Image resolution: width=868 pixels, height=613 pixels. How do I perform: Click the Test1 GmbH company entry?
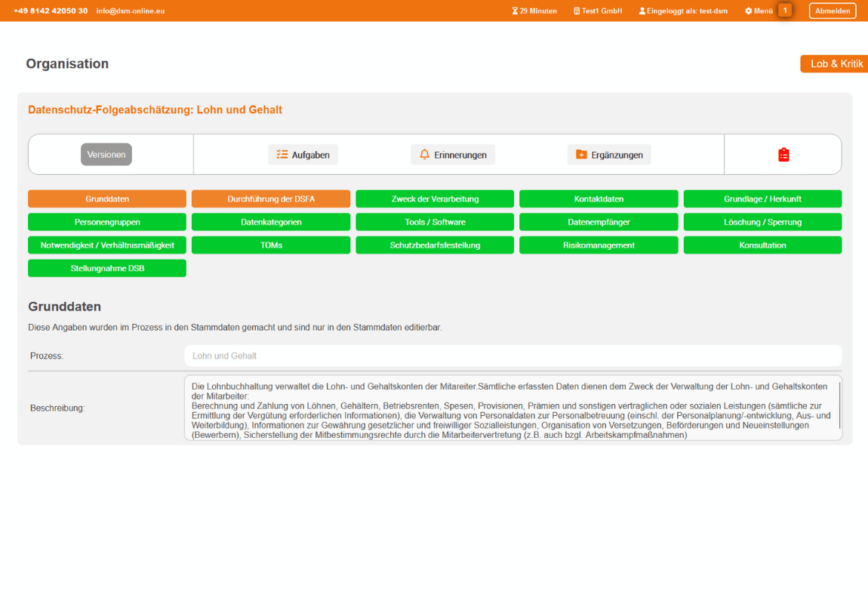[598, 11]
